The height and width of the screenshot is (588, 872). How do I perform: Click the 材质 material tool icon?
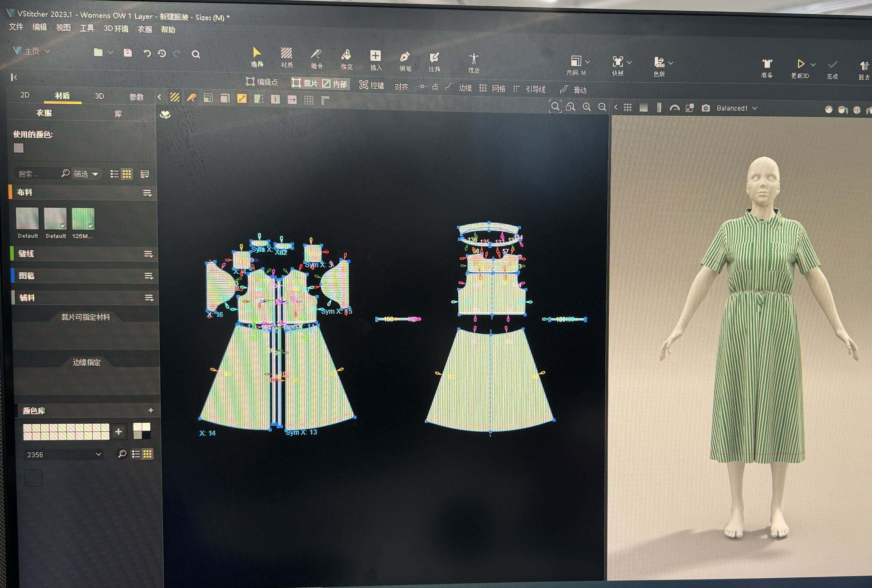click(x=287, y=54)
